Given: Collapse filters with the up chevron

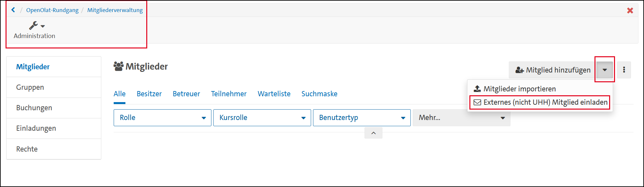Looking at the screenshot, I should click(373, 133).
